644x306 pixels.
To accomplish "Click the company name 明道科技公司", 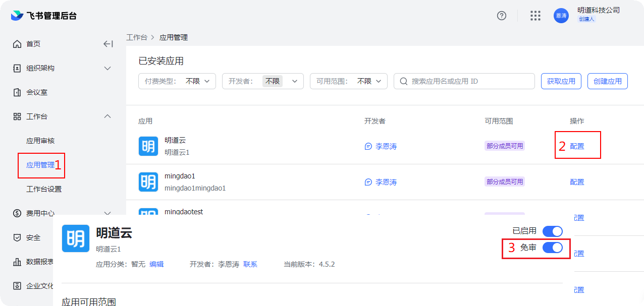I will (x=599, y=10).
